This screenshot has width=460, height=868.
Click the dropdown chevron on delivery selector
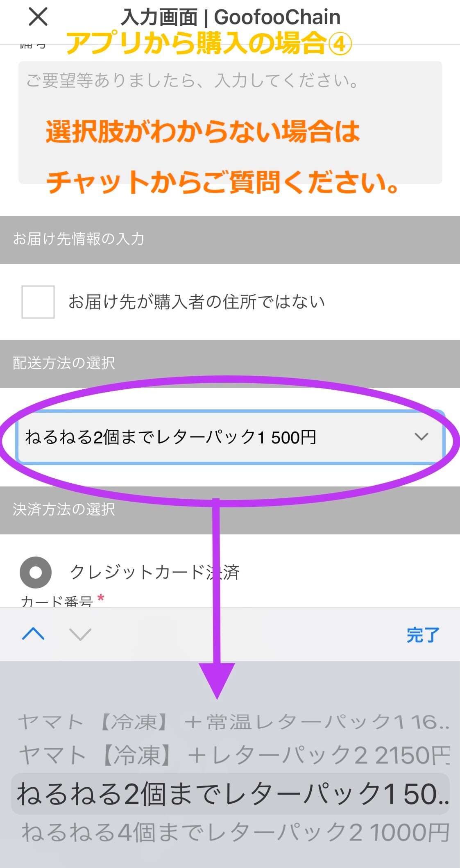[421, 436]
